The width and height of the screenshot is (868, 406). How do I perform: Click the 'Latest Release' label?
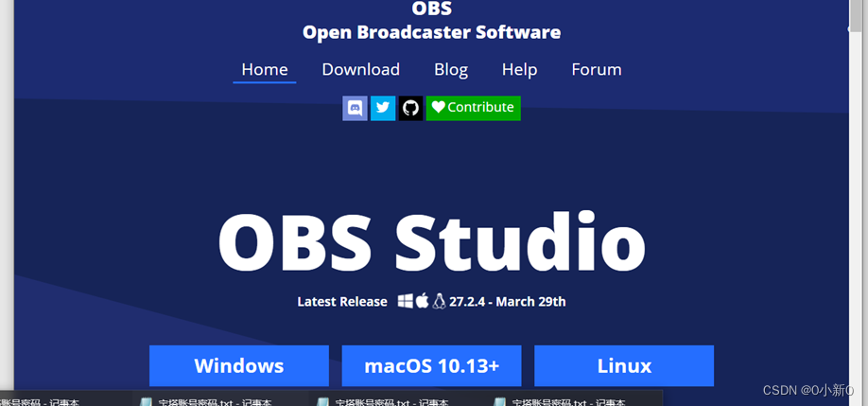tap(342, 302)
